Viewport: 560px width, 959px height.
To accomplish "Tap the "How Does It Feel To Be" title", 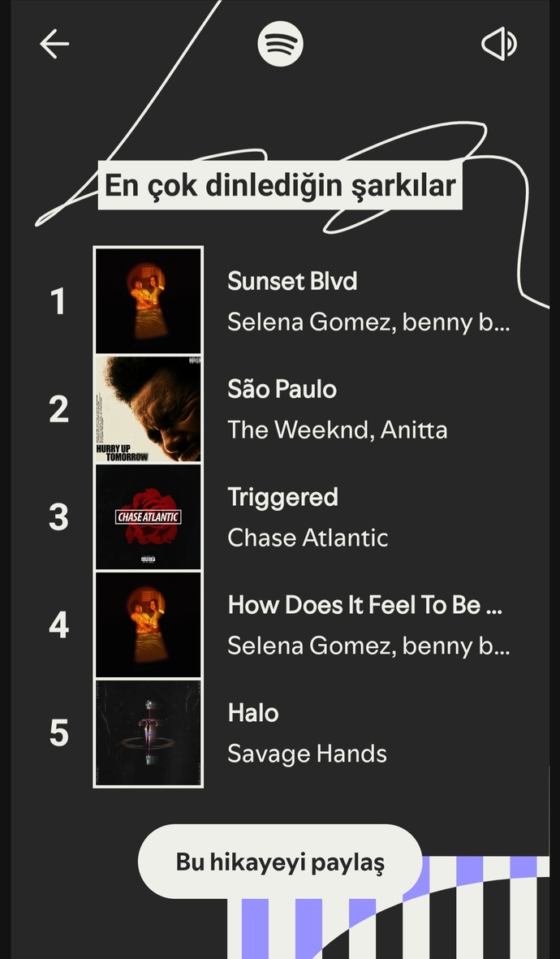I will [x=364, y=605].
